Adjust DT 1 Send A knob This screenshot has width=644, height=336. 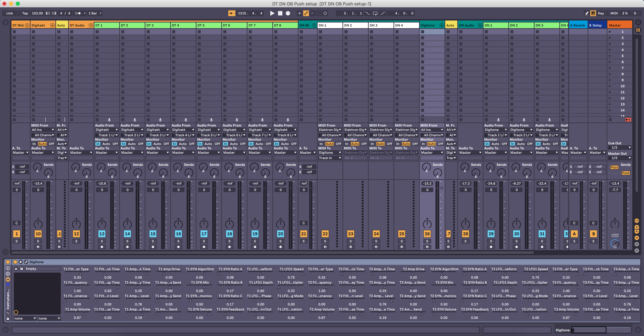click(101, 167)
